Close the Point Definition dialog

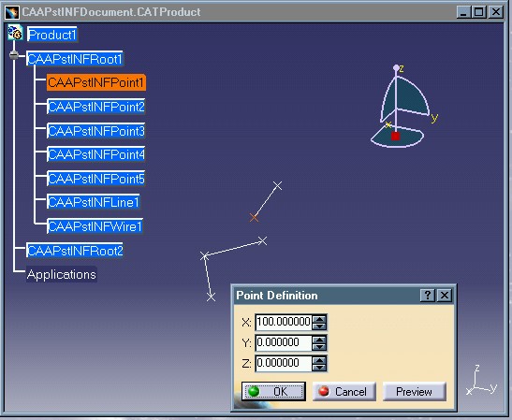pyautogui.click(x=444, y=295)
